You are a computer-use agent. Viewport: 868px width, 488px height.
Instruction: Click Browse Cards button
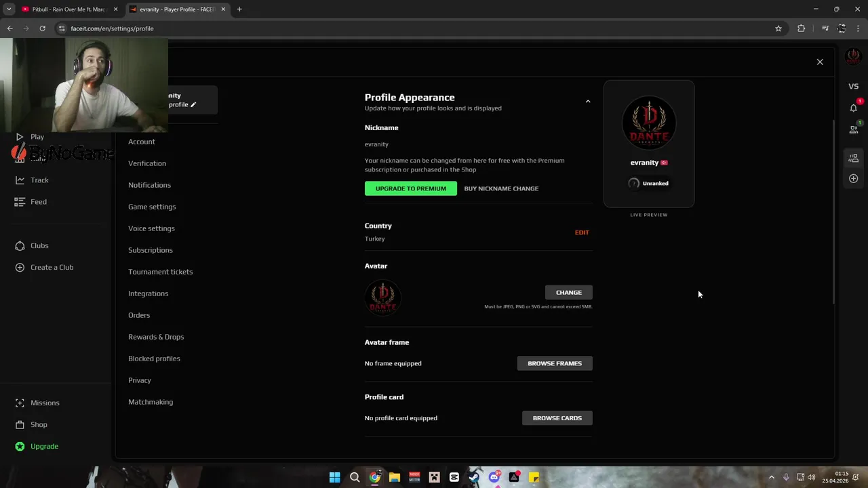pos(557,418)
